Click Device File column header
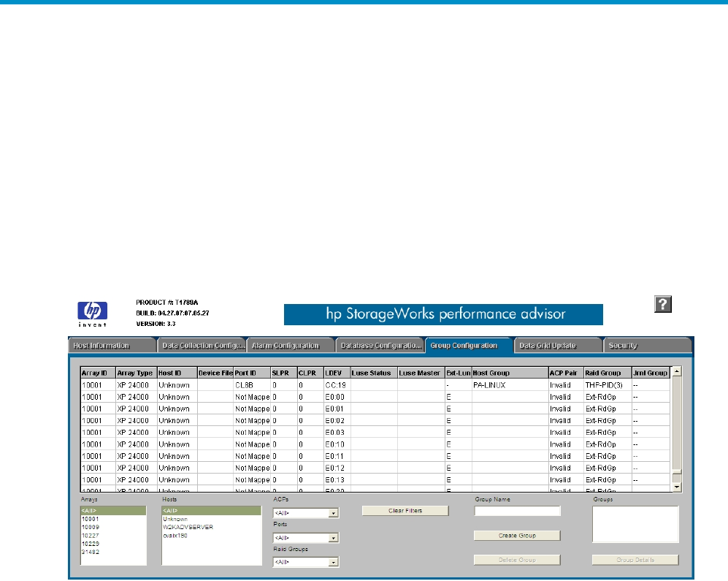This screenshot has width=728, height=581. click(x=215, y=373)
